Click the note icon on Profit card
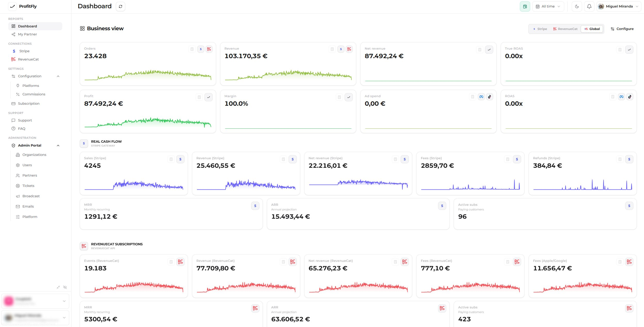Screen dimensions: 644x327 point(199,97)
